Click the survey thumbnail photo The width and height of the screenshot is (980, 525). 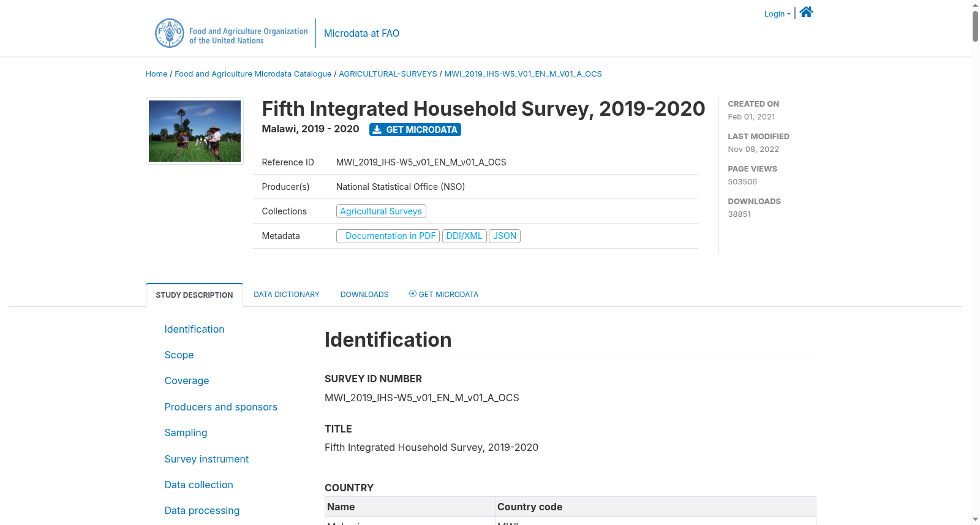(x=195, y=131)
